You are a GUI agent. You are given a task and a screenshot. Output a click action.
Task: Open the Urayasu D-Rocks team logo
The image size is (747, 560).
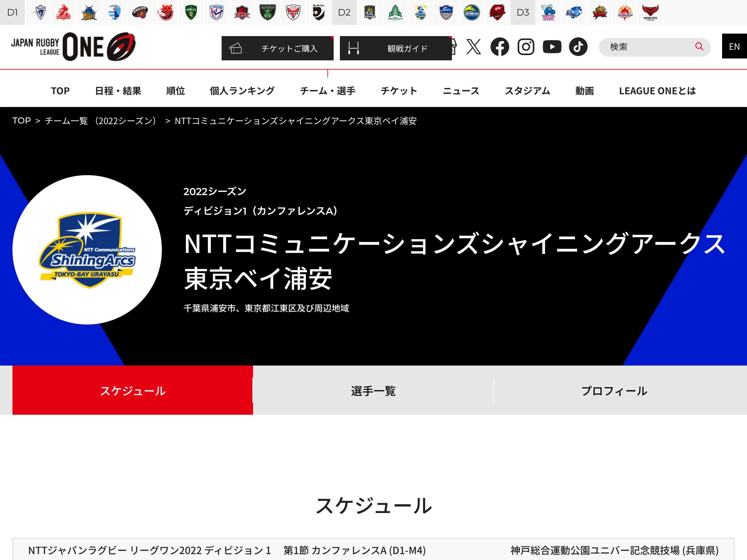(x=370, y=12)
